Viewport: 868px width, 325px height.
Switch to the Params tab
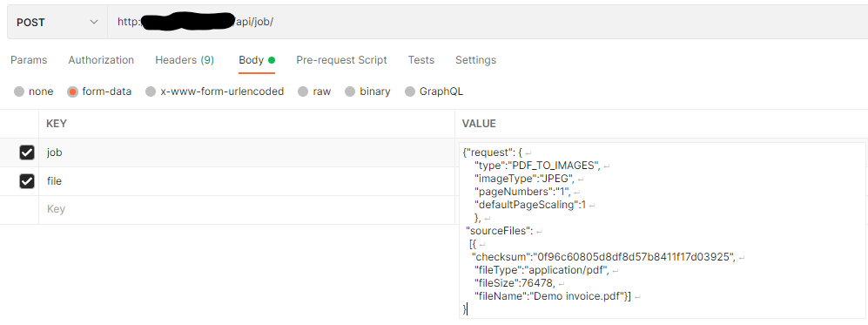29,60
